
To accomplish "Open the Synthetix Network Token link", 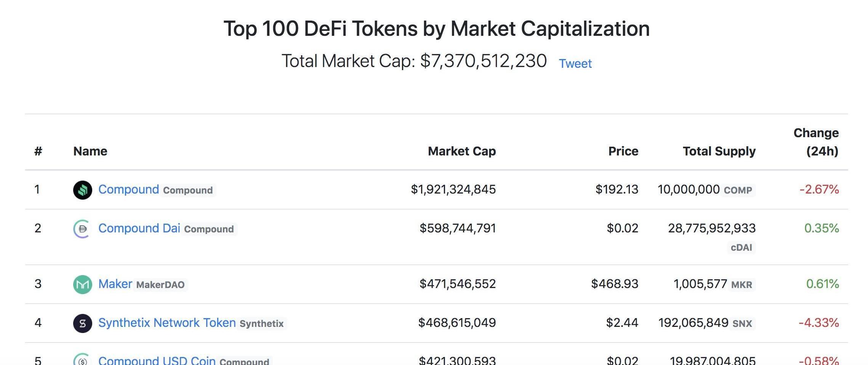I will 167,323.
